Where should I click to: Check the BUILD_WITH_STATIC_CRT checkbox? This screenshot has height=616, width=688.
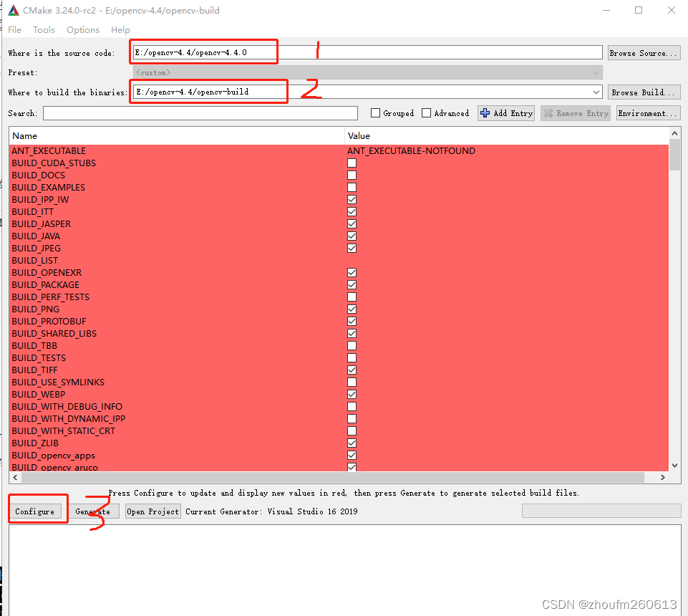(352, 431)
